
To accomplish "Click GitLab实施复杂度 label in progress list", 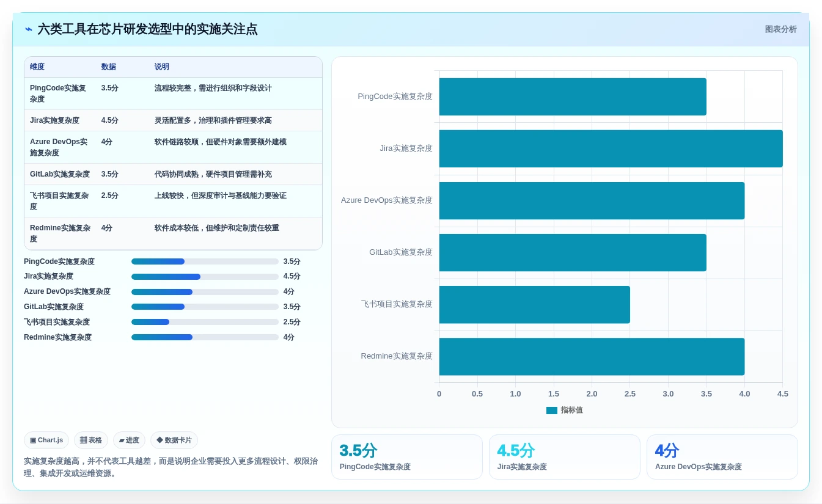I will [54, 307].
